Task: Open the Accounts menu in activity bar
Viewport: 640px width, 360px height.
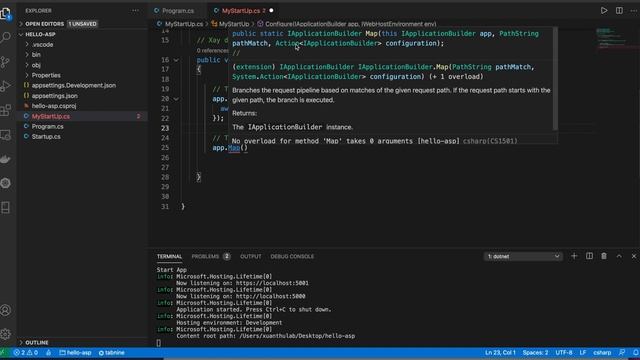Action: (6, 310)
